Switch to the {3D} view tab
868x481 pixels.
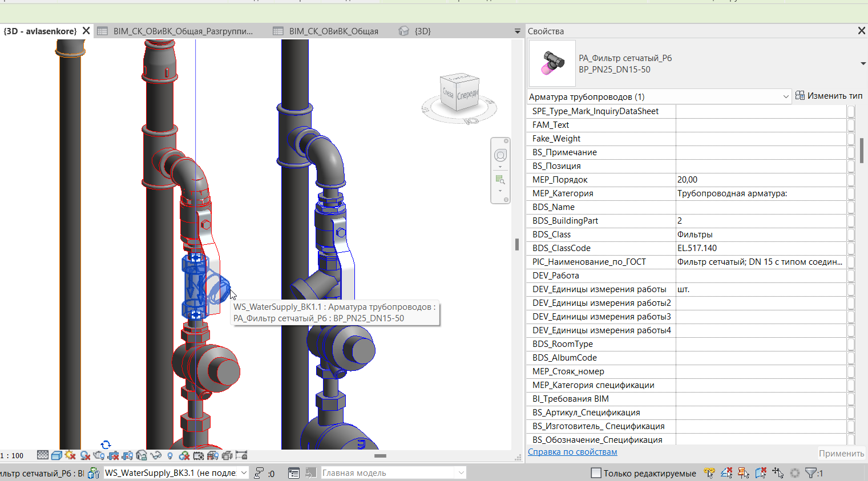click(x=422, y=31)
